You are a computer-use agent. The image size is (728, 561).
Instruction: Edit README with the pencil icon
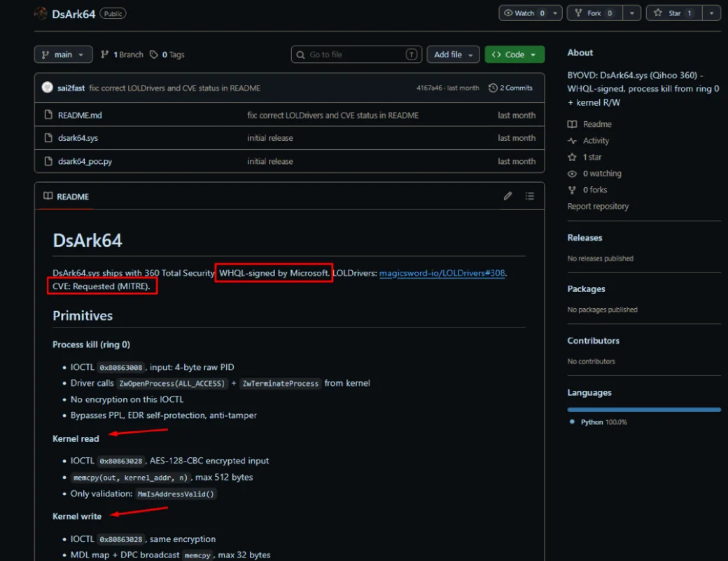coord(508,196)
